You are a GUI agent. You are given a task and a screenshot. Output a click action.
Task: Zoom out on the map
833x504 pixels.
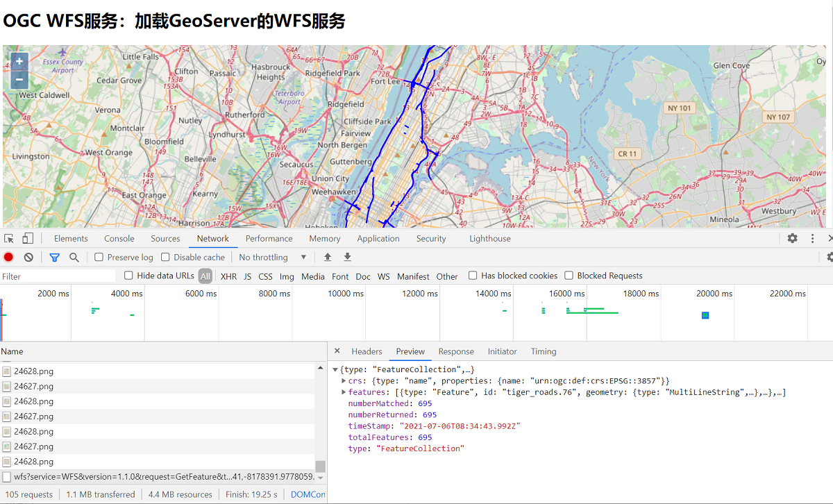click(x=19, y=79)
